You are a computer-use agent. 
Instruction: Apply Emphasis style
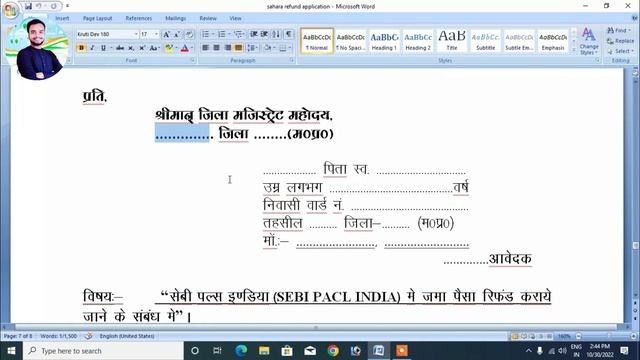[553, 41]
